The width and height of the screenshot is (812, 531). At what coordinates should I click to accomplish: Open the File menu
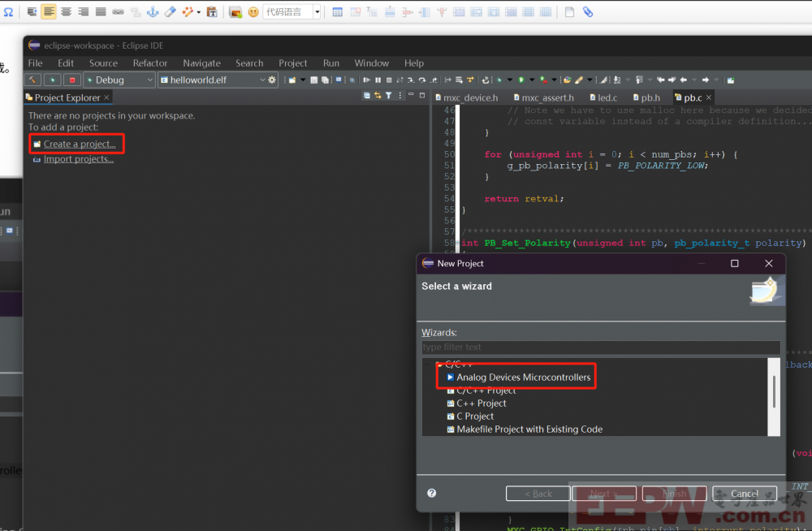click(x=35, y=63)
